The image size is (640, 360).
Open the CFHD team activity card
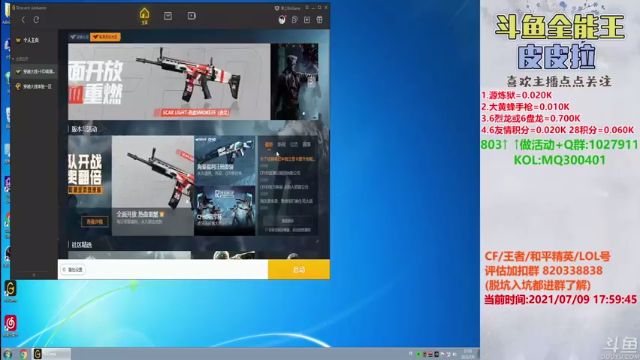225,211
